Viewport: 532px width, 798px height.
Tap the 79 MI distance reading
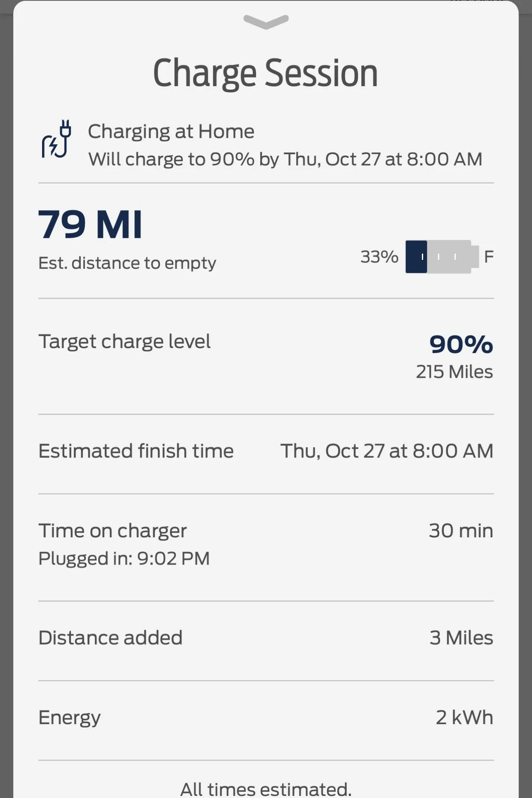tap(90, 224)
